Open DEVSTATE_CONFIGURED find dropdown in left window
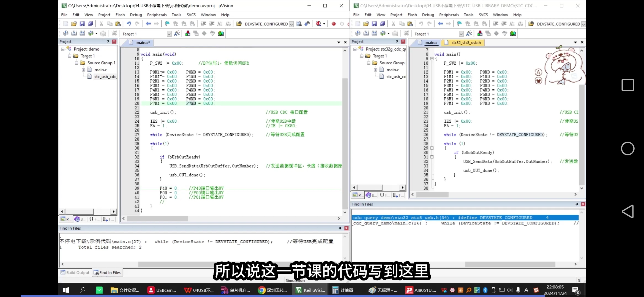Image resolution: width=644 pixels, height=297 pixels. pyautogui.click(x=291, y=24)
